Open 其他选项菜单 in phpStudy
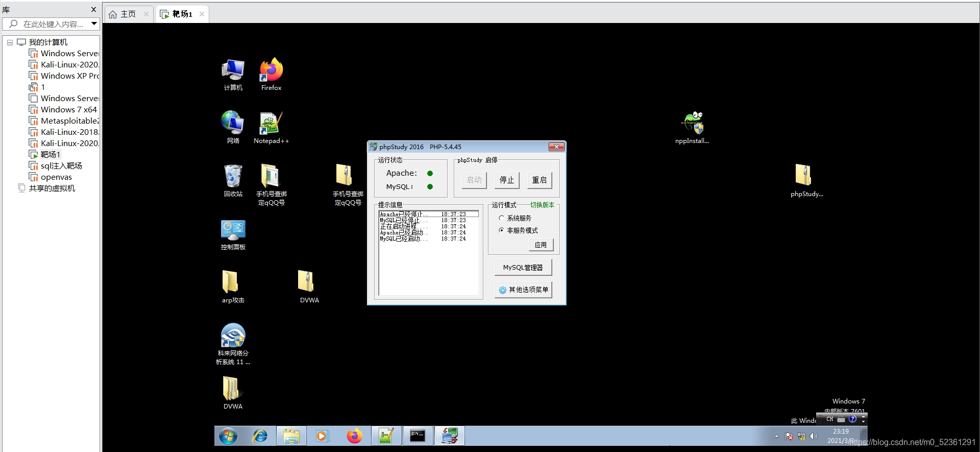This screenshot has width=980, height=452. click(x=523, y=290)
